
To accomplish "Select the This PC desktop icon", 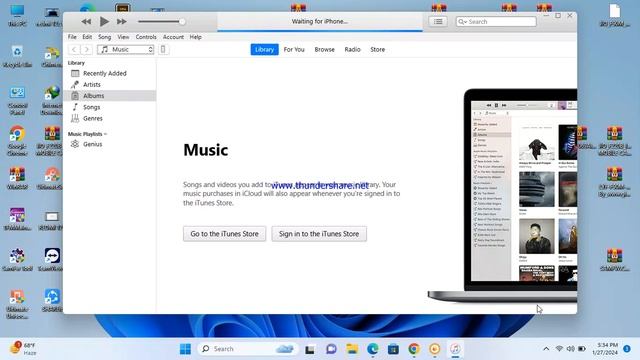I will click(x=17, y=16).
